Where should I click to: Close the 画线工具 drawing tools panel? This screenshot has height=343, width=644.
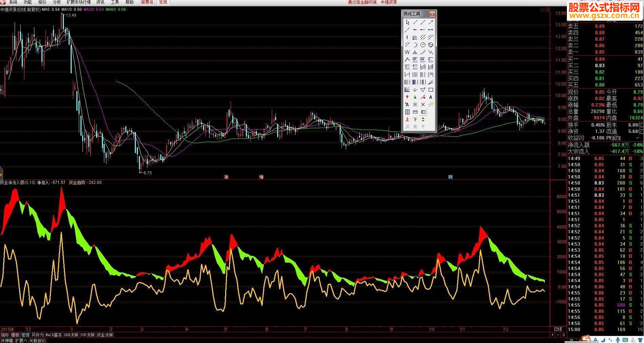pos(432,14)
